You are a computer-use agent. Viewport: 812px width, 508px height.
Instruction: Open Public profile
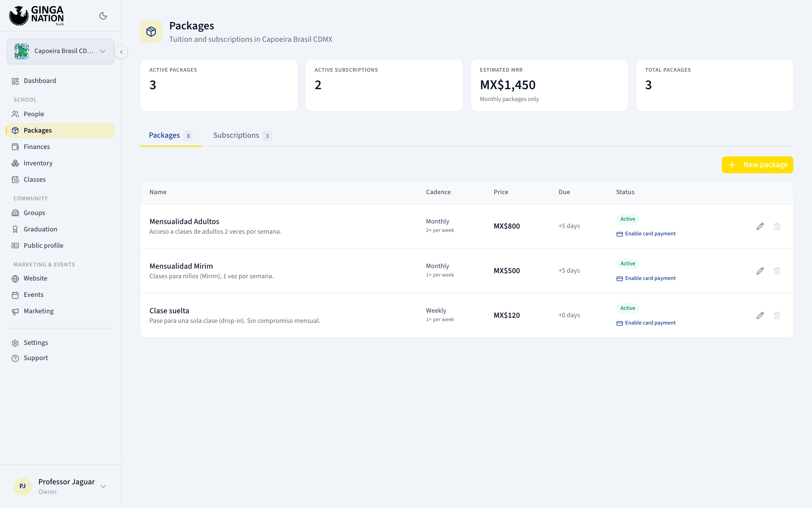(x=60, y=246)
